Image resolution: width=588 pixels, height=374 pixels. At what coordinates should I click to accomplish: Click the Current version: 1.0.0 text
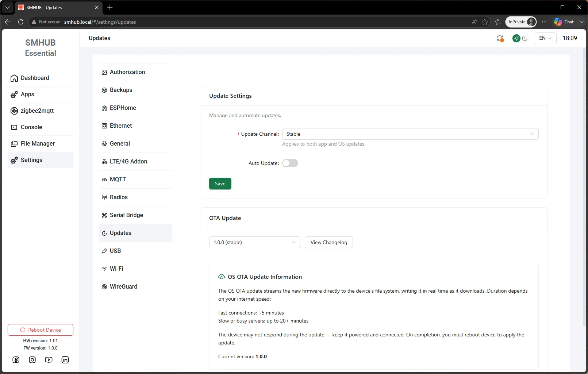pos(242,356)
